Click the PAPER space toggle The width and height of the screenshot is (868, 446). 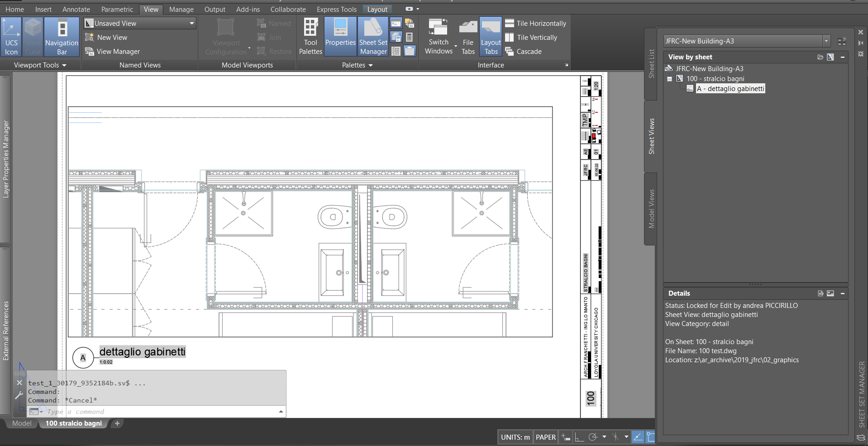546,437
